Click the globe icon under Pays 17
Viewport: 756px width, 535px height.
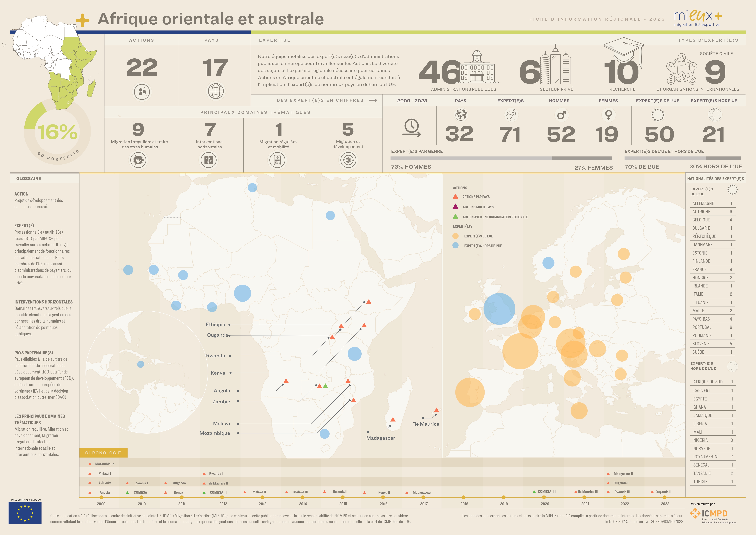click(x=216, y=91)
